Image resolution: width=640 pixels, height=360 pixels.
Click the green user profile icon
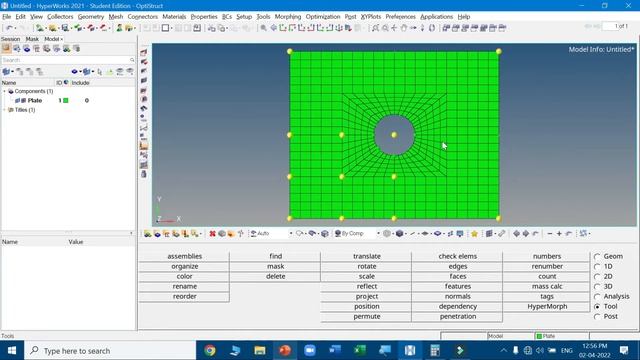pyautogui.click(x=119, y=28)
